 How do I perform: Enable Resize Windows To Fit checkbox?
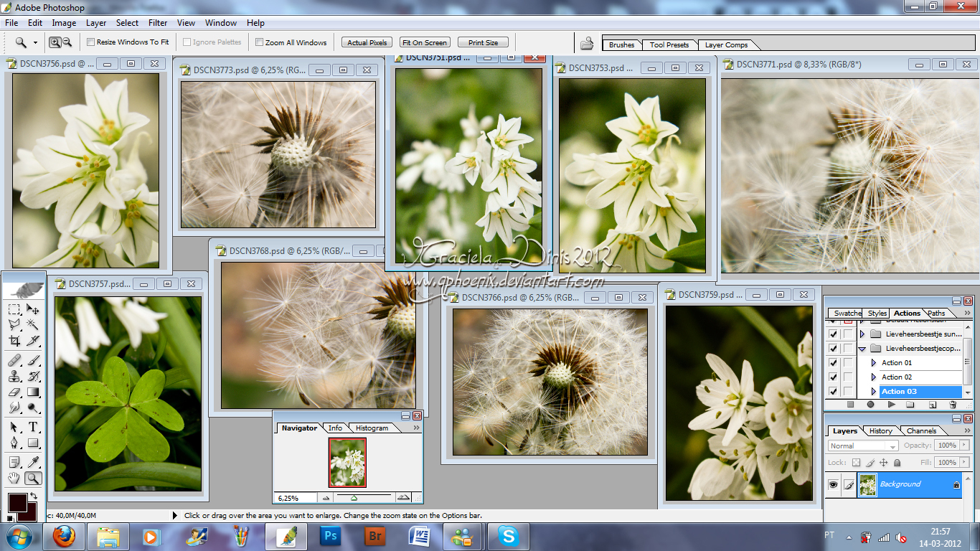[x=90, y=42]
